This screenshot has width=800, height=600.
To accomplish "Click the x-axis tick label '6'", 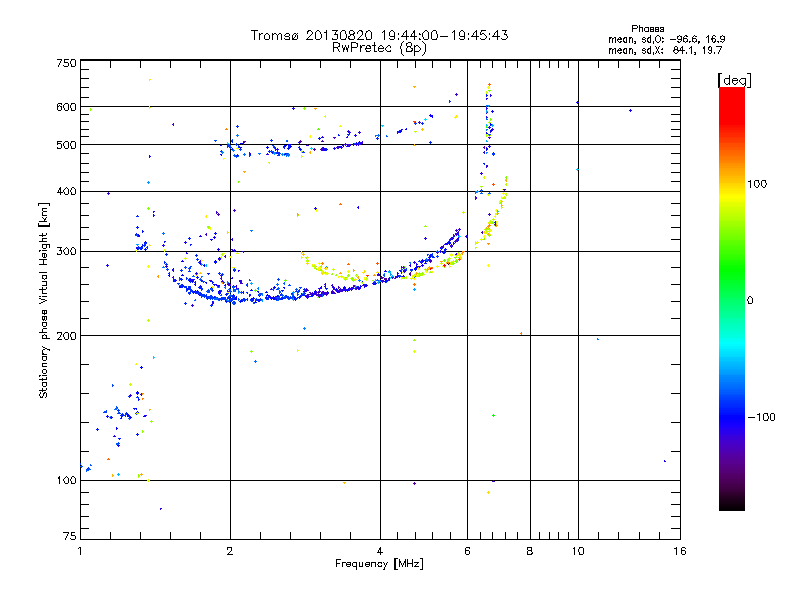I will [467, 551].
